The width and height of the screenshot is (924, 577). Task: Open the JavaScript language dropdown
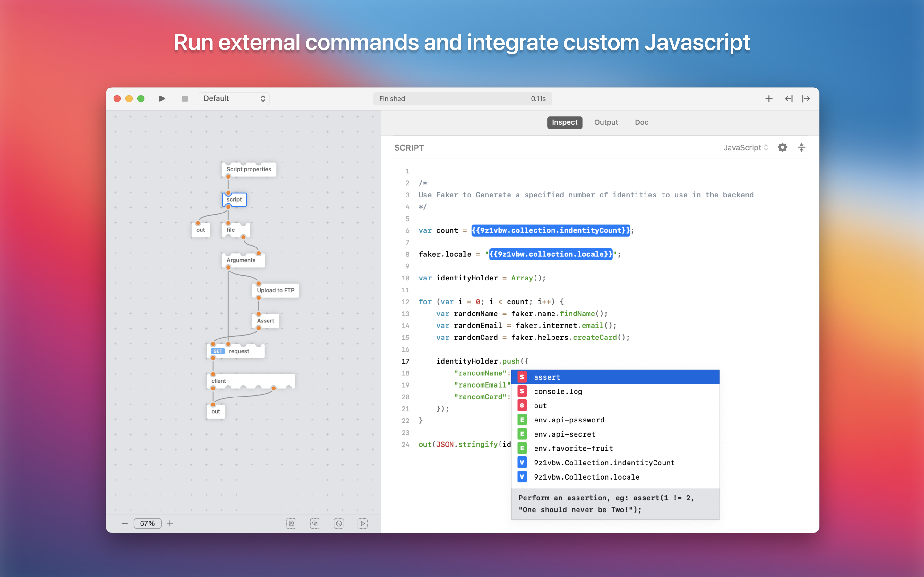coord(746,148)
